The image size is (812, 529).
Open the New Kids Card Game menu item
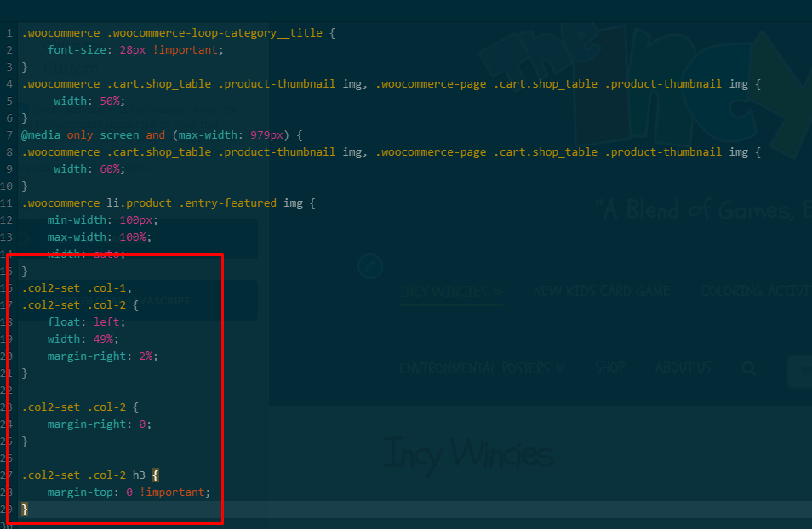click(x=601, y=292)
